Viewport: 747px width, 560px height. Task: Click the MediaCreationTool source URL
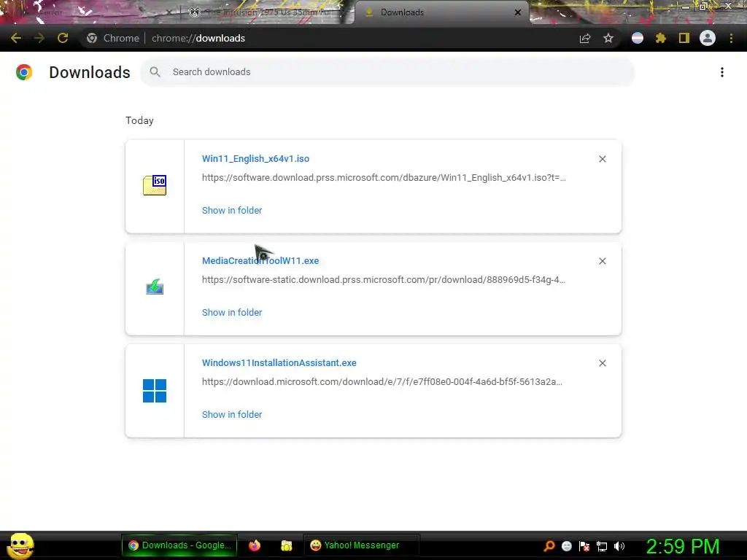coord(384,279)
